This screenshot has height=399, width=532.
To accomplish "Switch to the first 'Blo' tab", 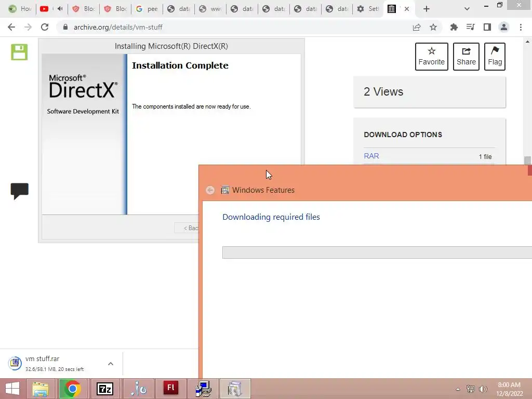I will tap(84, 9).
